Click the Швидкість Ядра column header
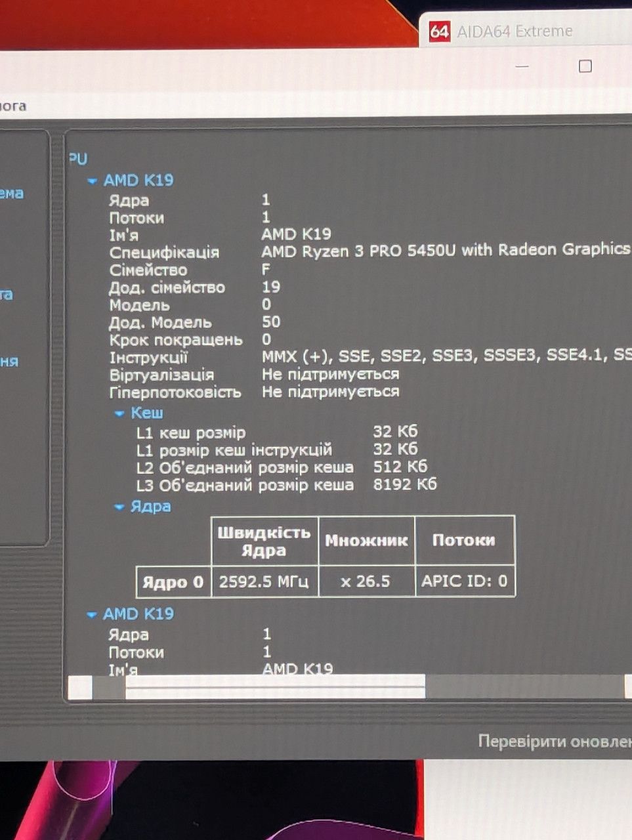This screenshot has width=632, height=840. (264, 541)
